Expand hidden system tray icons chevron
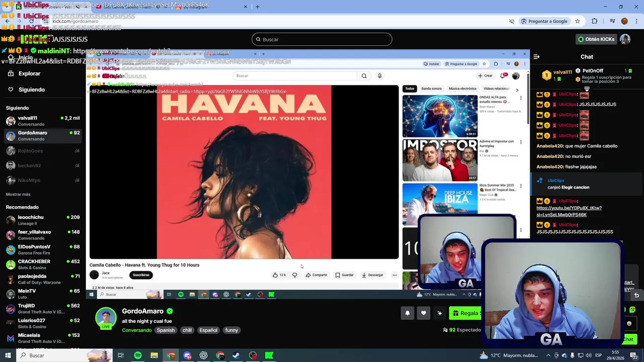The width and height of the screenshot is (644, 362). 548,355
